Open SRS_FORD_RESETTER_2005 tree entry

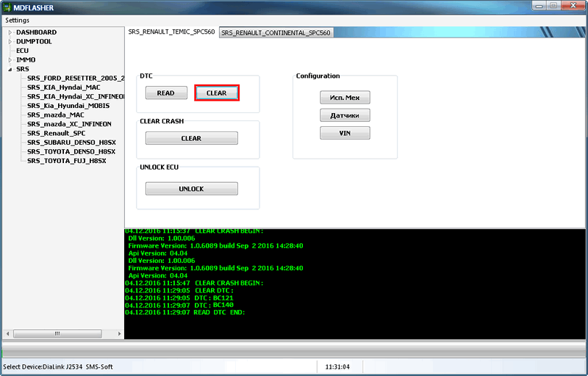[76, 79]
